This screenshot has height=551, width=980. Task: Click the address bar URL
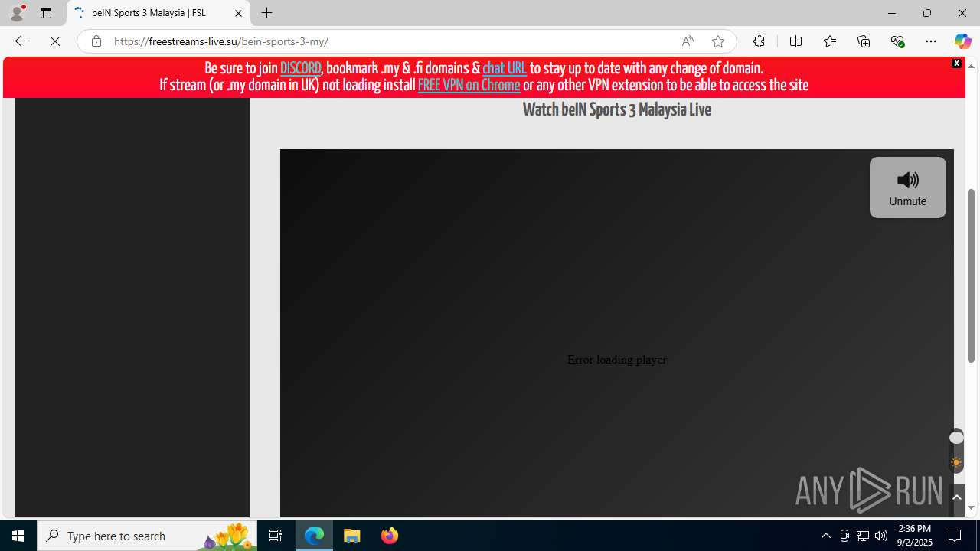click(x=221, y=41)
